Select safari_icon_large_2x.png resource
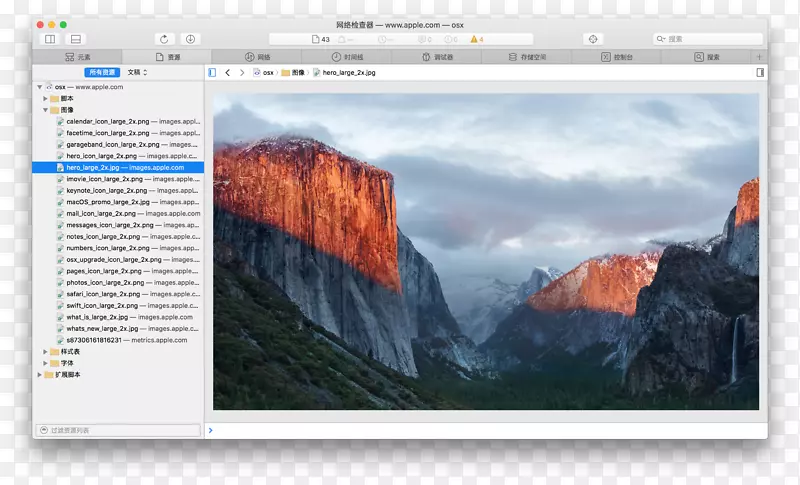This screenshot has width=800, height=485. [118, 294]
